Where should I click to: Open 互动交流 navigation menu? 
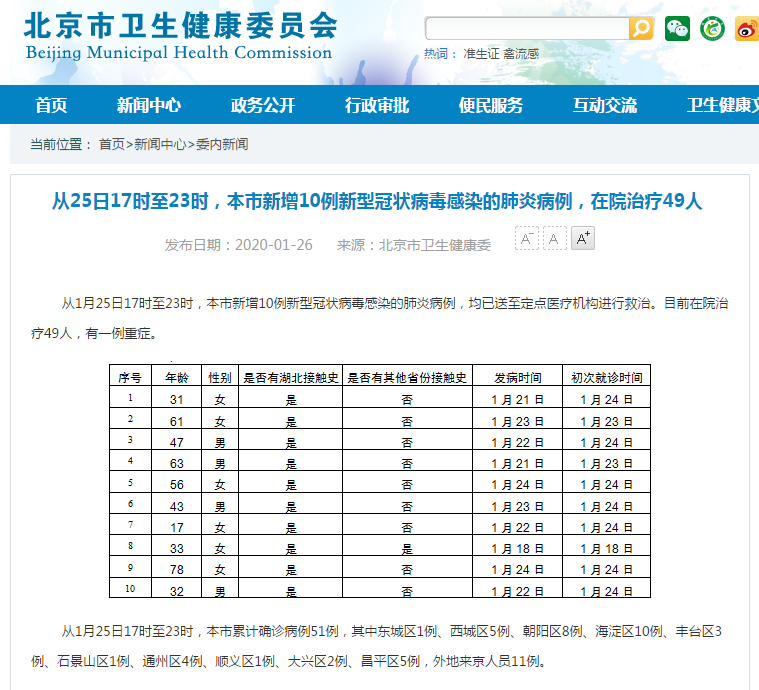[x=605, y=105]
